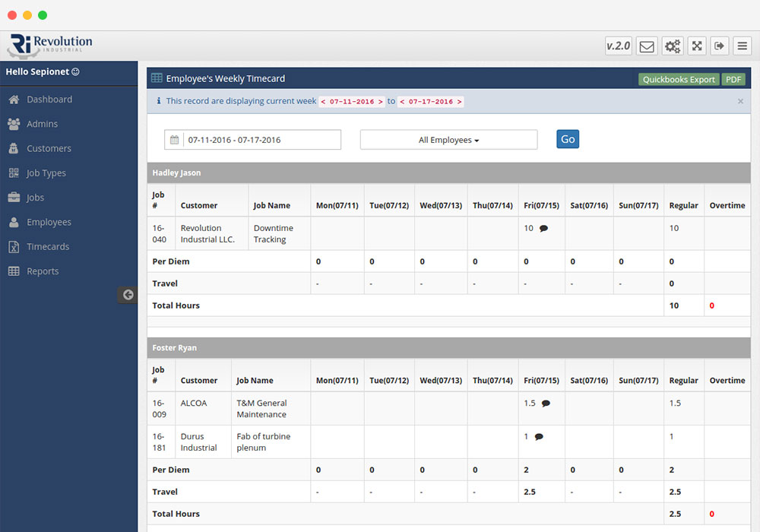
Task: Navigate to Dashboard in the sidebar
Action: (x=15, y=99)
